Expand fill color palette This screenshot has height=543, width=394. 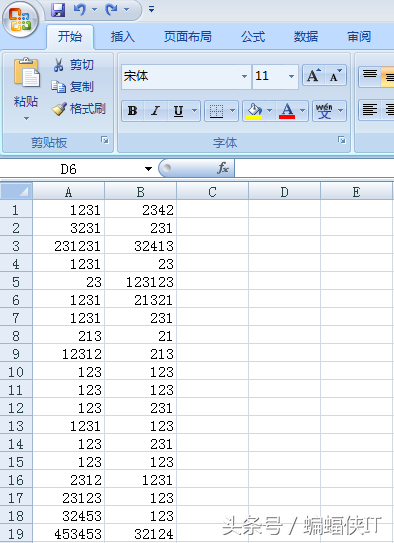269,111
